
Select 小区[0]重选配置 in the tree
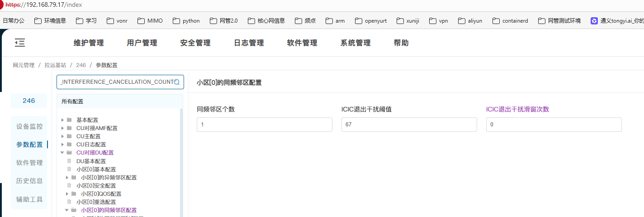96,202
